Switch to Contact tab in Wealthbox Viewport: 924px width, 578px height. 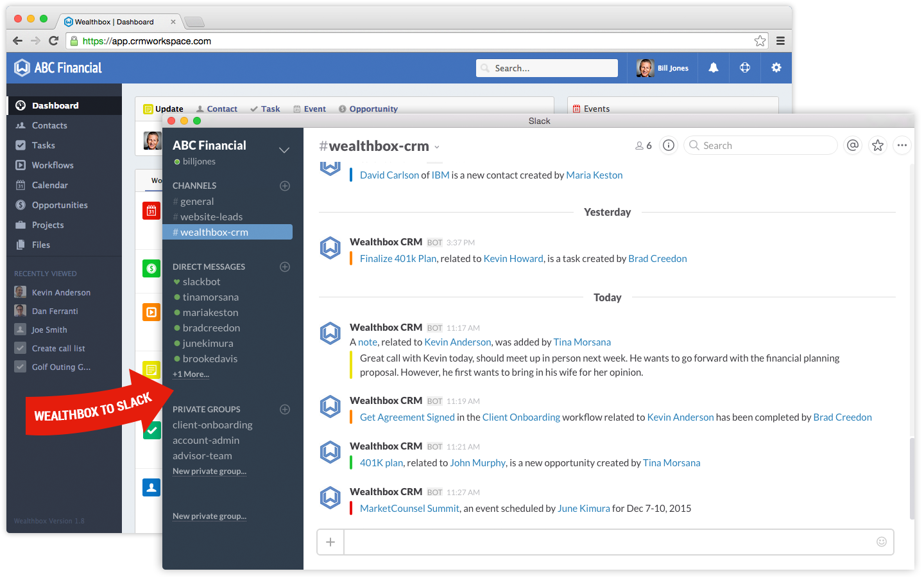pyautogui.click(x=217, y=109)
